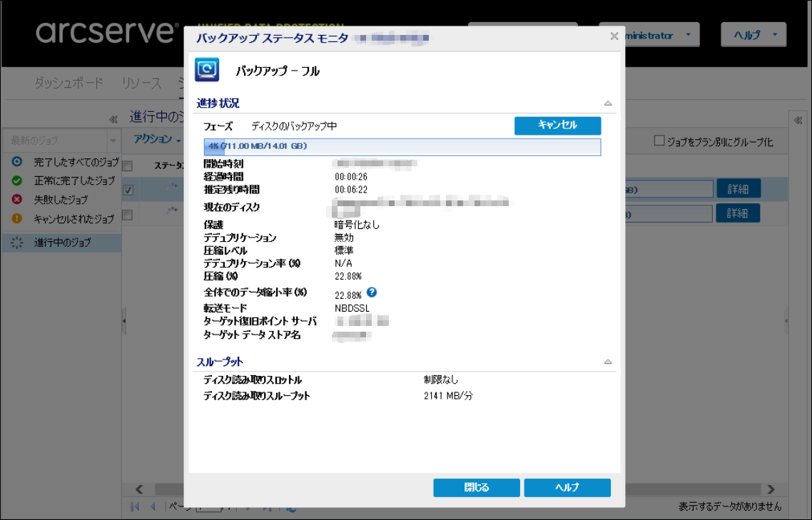Toggle ジョブをプラン別にグループ化 checkbox

coord(659,141)
